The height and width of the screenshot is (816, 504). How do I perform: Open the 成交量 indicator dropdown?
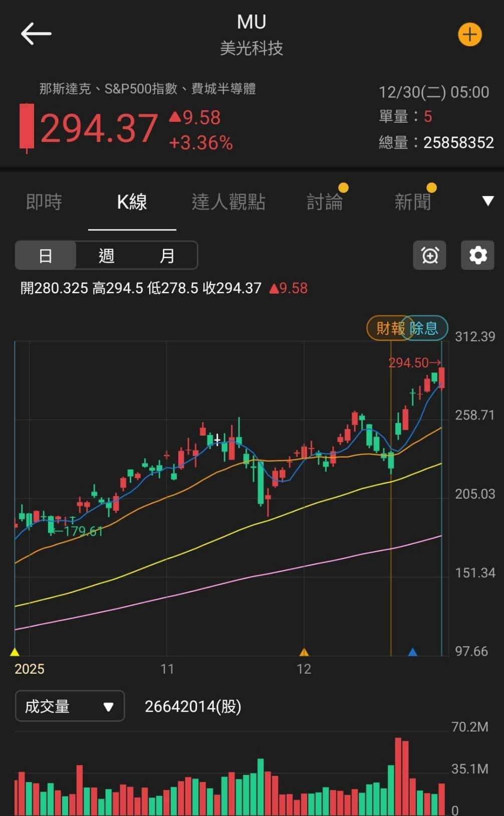tap(70, 706)
